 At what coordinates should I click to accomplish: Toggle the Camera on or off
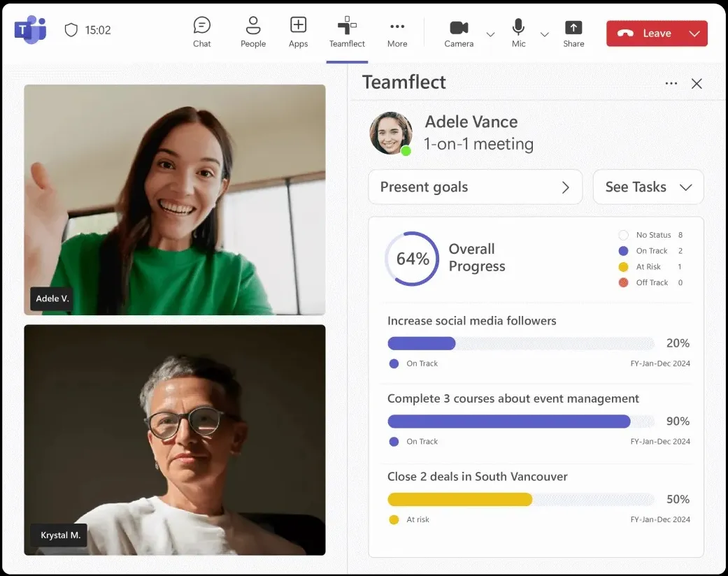pyautogui.click(x=459, y=34)
